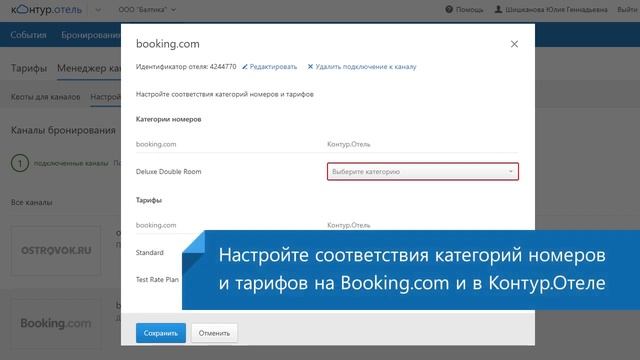This screenshot has width=640, height=360.
Task: Click the Категории номеров heading
Action: (169, 119)
